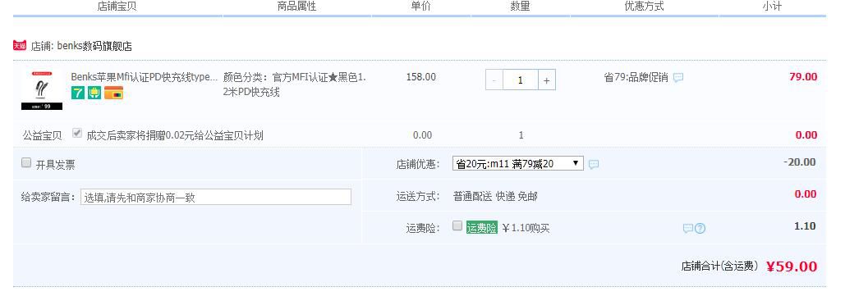This screenshot has width=868, height=296.
Task: Open the speech bubble beside 店铺优惠 dropdown
Action: [594, 165]
